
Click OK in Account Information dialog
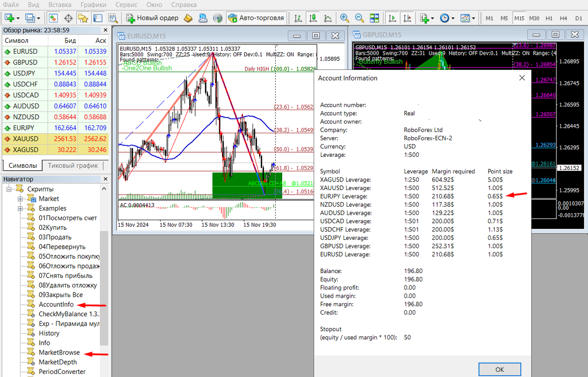point(500,369)
